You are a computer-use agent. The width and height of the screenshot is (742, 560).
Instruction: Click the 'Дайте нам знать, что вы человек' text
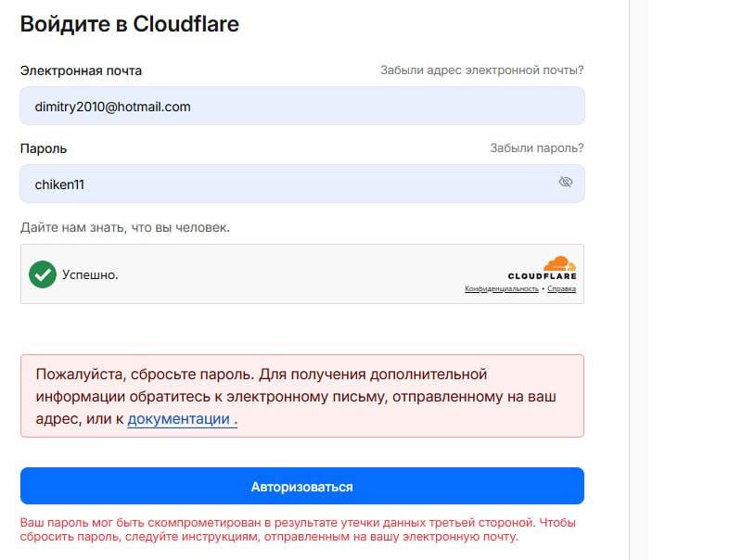[x=124, y=227]
